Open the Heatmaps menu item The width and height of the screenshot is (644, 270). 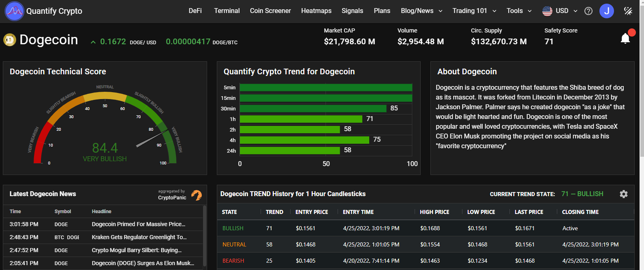point(316,11)
